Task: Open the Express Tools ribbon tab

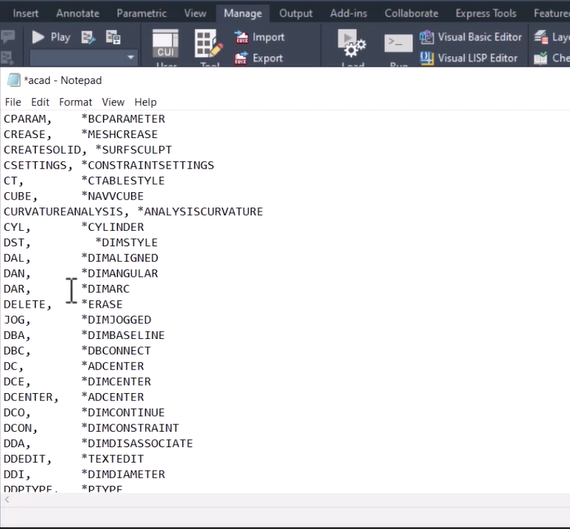Action: [486, 13]
